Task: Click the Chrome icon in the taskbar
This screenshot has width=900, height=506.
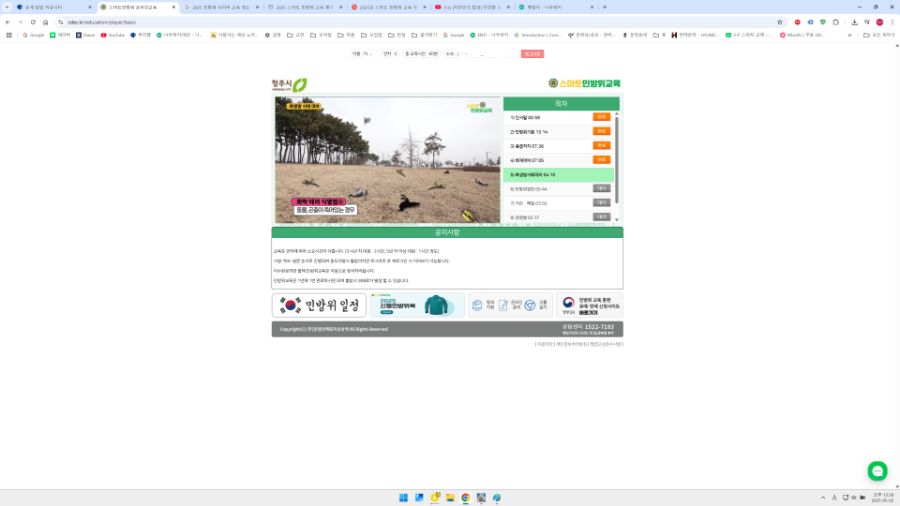Action: tap(465, 497)
